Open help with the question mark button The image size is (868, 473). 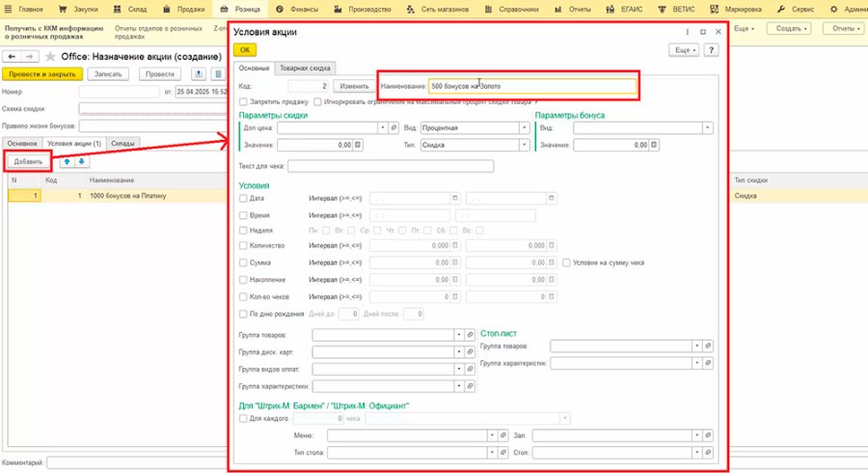click(x=712, y=50)
